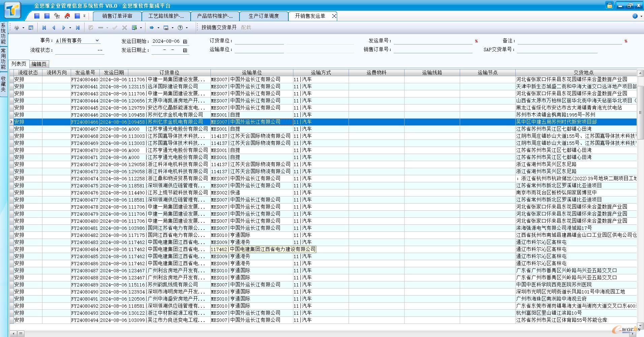Click the 交货地点 column header
The height and width of the screenshot is (337, 644).
pos(576,72)
